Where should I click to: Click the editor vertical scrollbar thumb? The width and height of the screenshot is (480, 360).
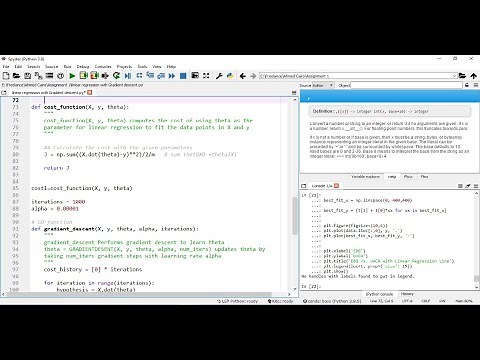[x=295, y=216]
